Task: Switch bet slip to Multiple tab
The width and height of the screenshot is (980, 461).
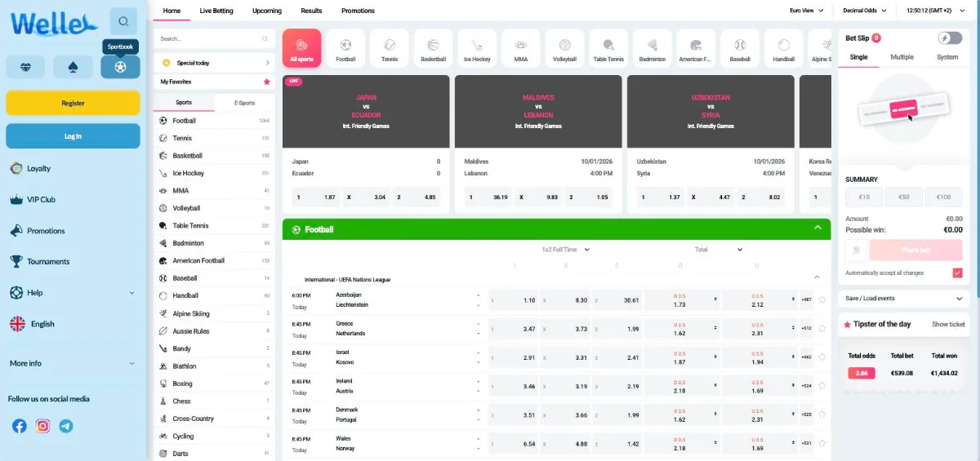Action: tap(902, 57)
